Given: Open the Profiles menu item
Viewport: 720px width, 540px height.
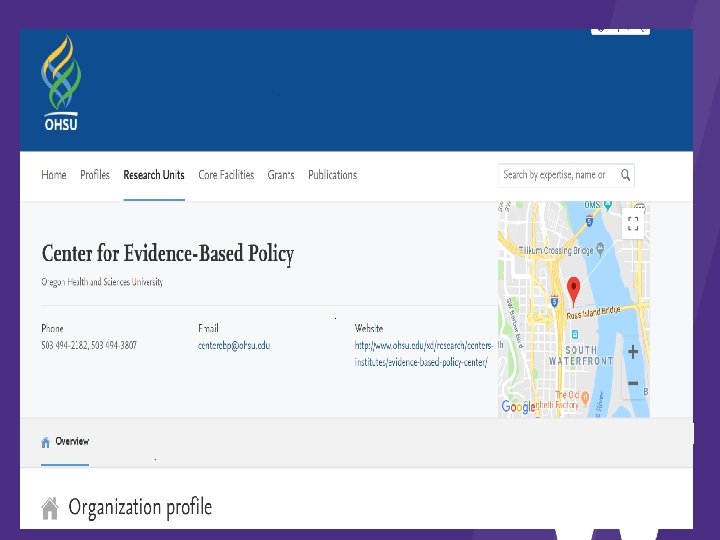Looking at the screenshot, I should pyautogui.click(x=95, y=175).
